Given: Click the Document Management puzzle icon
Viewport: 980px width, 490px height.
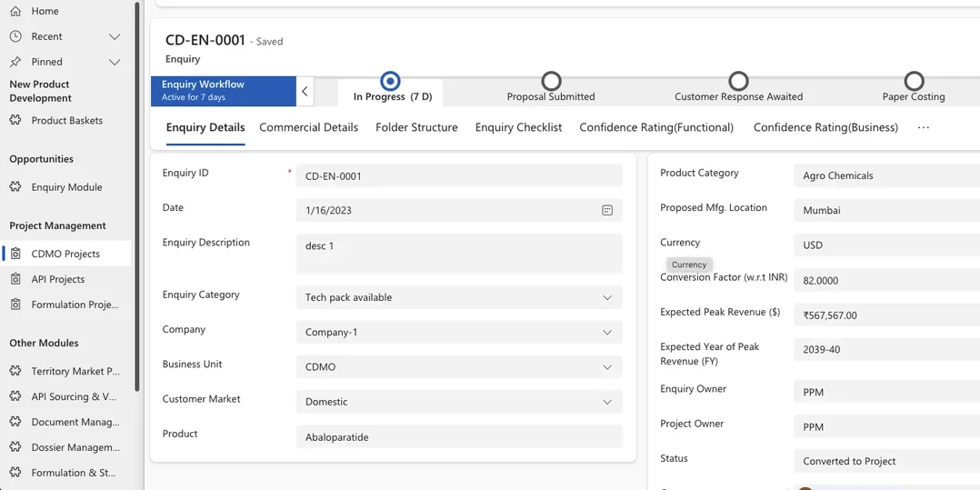Looking at the screenshot, I should (x=15, y=422).
